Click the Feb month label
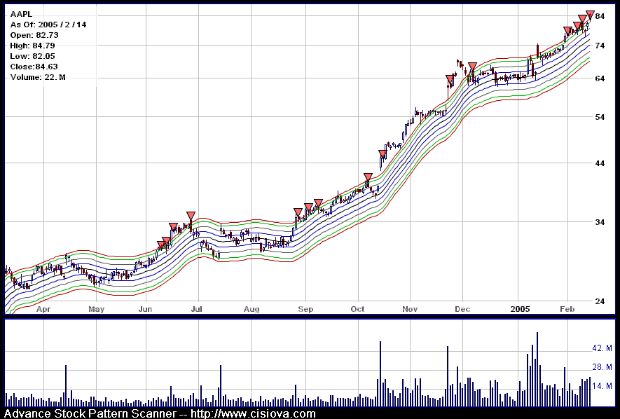 coord(567,309)
